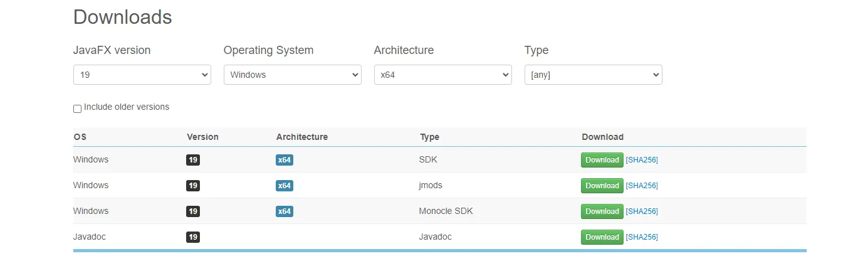868x261 pixels.
Task: Click the version 19 badge in Javadoc row
Action: point(193,237)
